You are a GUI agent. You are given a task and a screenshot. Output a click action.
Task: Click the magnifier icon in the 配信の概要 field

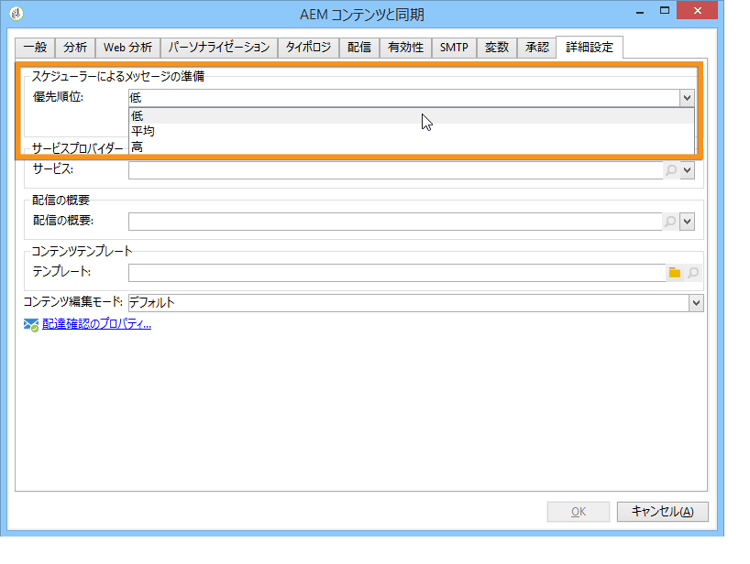(x=671, y=221)
